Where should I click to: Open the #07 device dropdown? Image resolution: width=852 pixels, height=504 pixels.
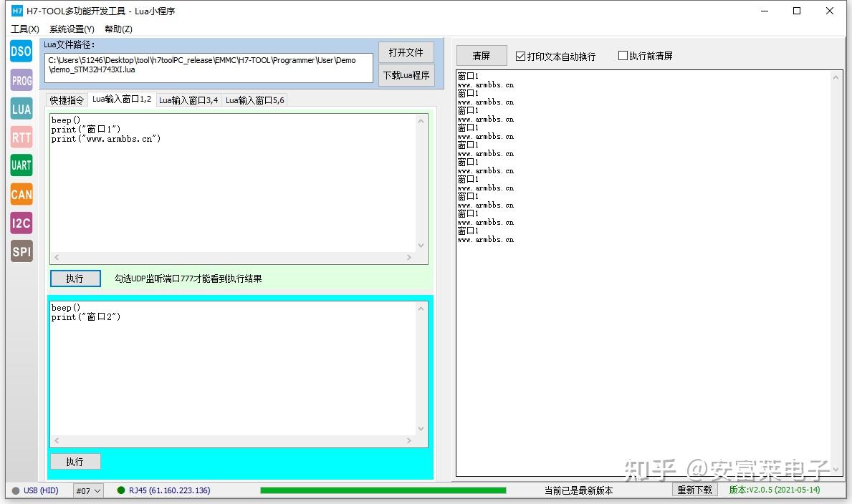point(87,490)
